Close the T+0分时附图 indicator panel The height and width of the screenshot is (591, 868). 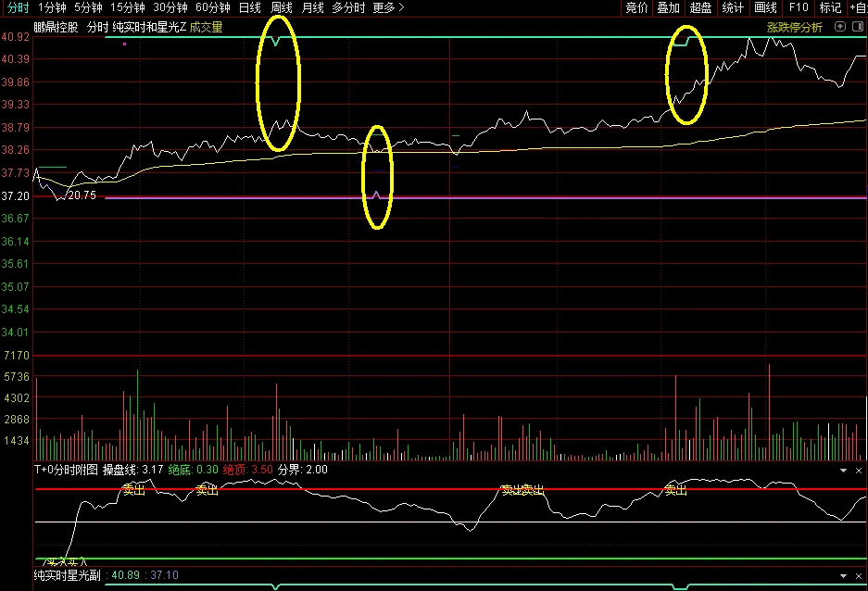tap(859, 470)
